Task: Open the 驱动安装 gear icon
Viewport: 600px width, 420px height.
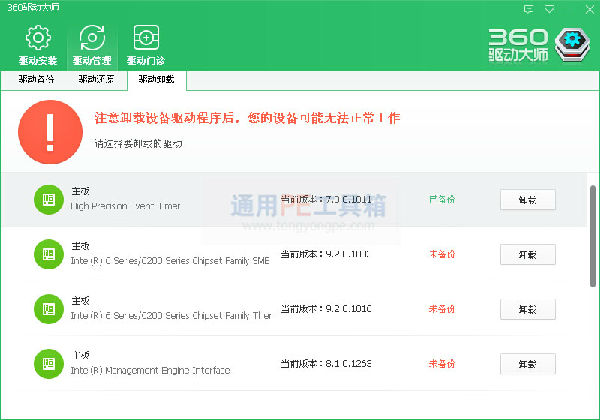Action: click(38, 37)
